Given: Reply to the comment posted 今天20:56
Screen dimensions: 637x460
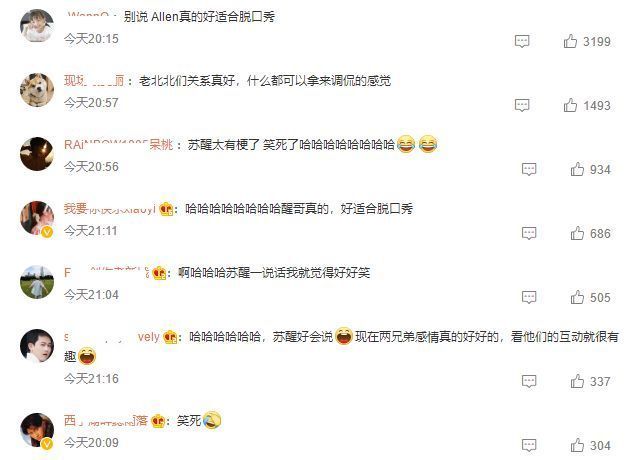Looking at the screenshot, I should click(529, 169).
